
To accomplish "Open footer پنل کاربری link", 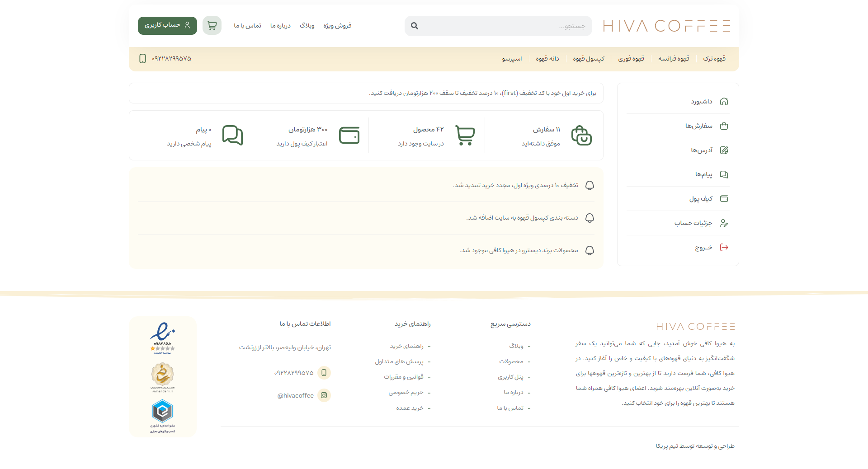I will pos(511,377).
